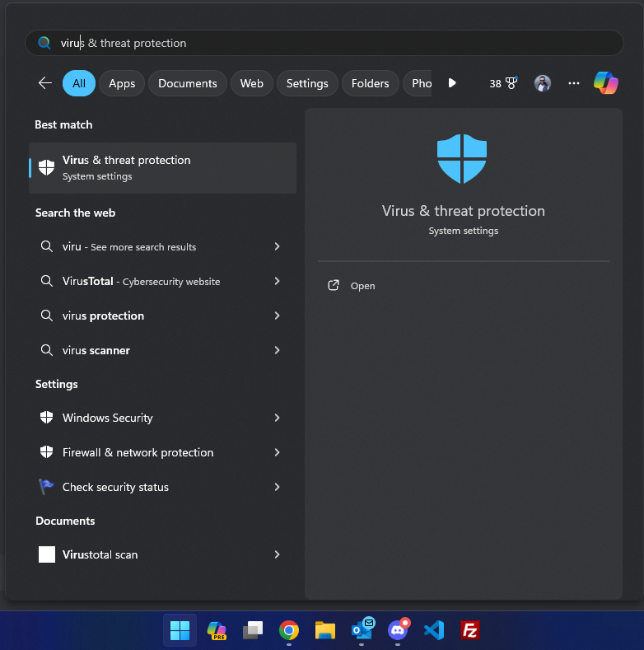Open Task View on the taskbar
This screenshot has width=644, height=650.
coord(252,630)
